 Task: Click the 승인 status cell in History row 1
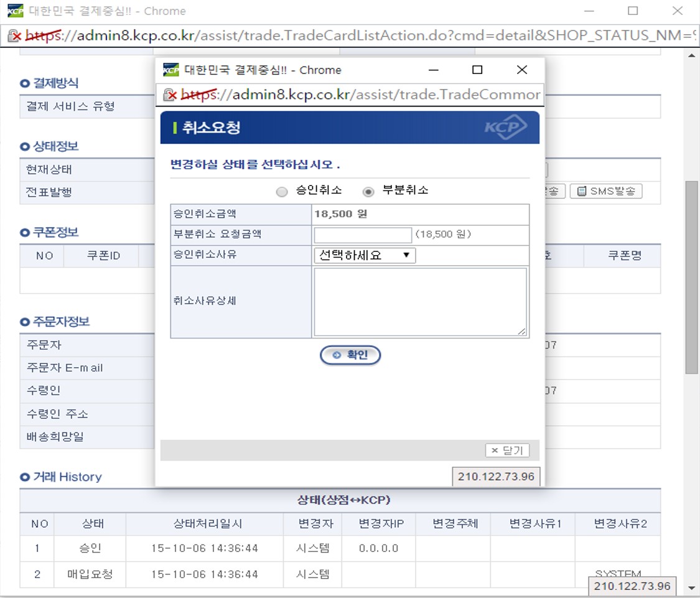point(89,548)
